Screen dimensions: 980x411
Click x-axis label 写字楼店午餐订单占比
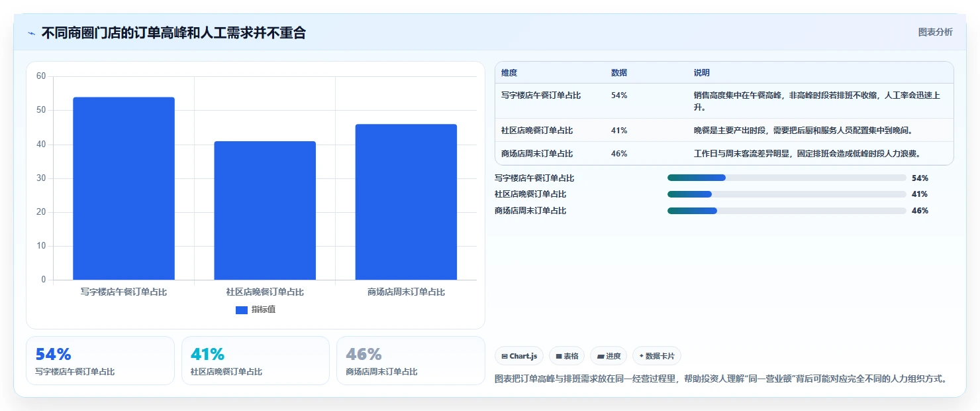[124, 292]
